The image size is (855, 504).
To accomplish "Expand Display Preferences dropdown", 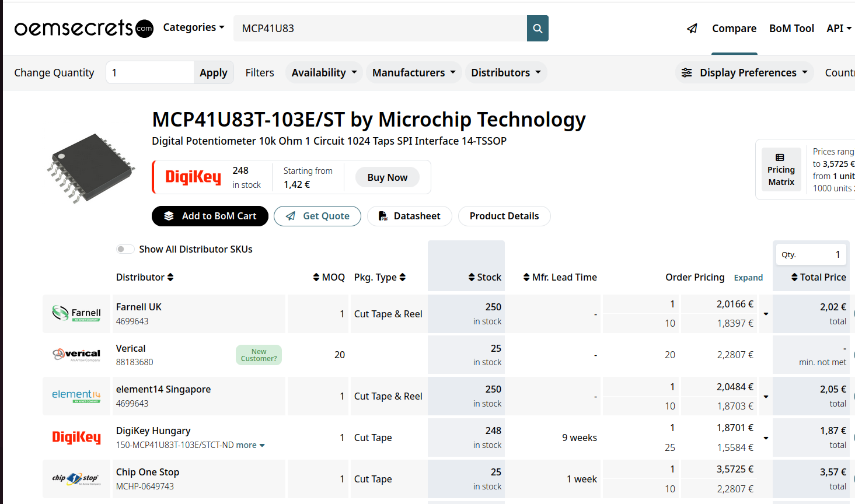I will click(745, 73).
